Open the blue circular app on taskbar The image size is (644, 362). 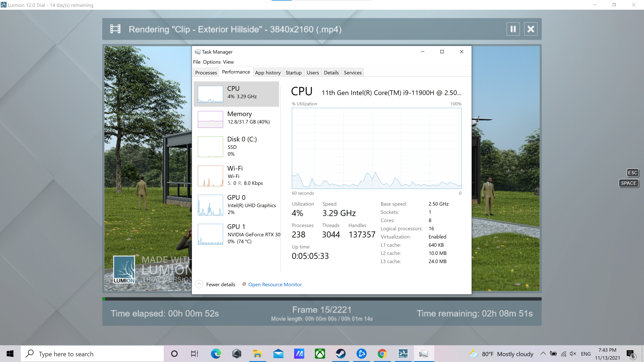pos(361,354)
